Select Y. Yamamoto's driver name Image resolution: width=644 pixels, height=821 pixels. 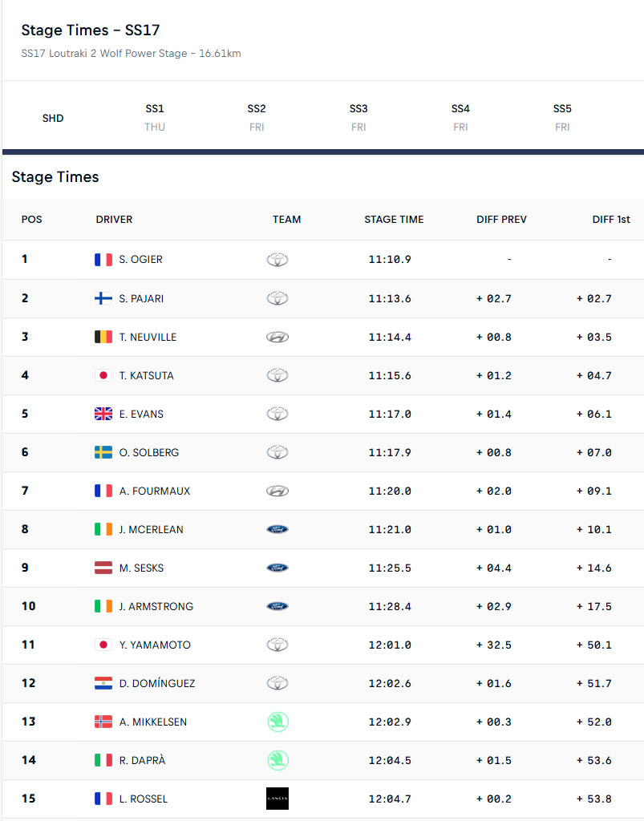pyautogui.click(x=155, y=645)
